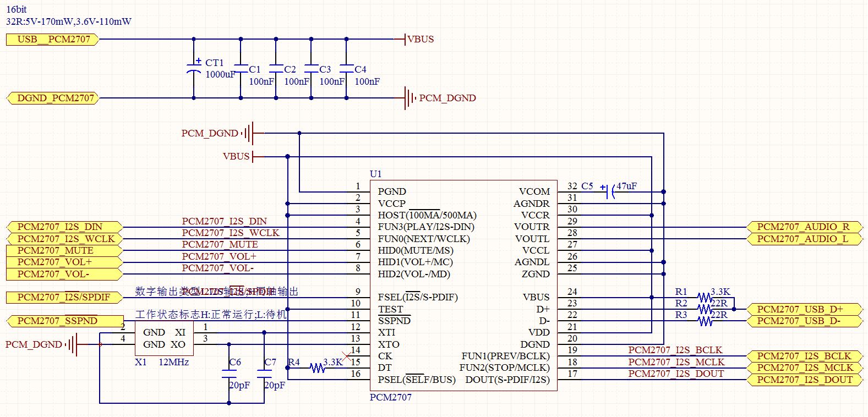The width and height of the screenshot is (868, 417).
Task: Click the U1 designator text
Action: click(375, 174)
